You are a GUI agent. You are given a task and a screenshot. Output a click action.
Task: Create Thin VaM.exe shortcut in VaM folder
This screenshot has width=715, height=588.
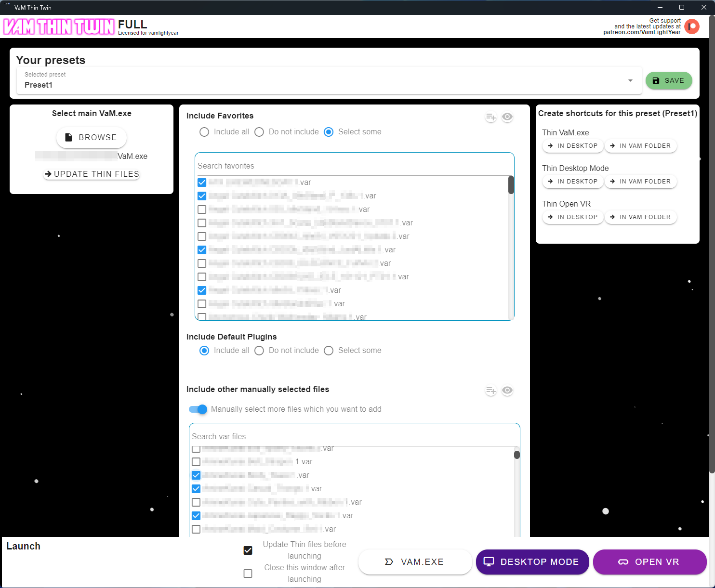pos(641,146)
